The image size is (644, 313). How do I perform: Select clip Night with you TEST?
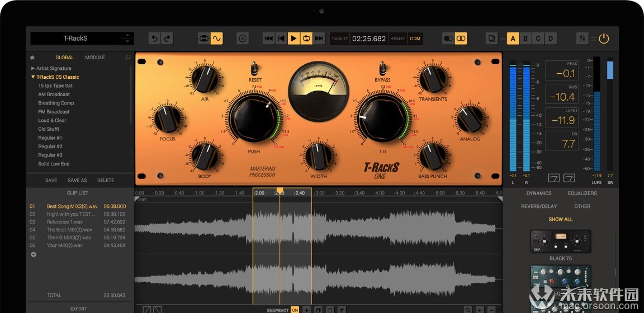tap(78, 214)
